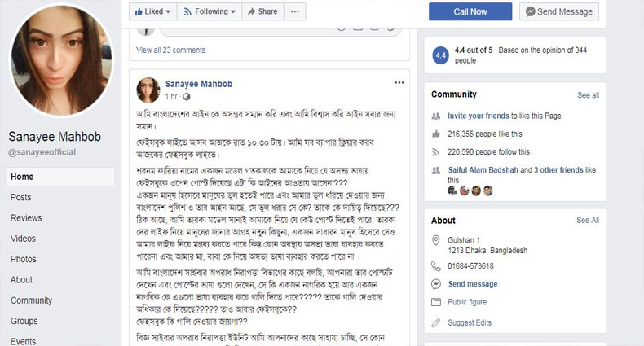Open the Following dropdown
Image resolution: width=644 pixels, height=346 pixels.
210,11
